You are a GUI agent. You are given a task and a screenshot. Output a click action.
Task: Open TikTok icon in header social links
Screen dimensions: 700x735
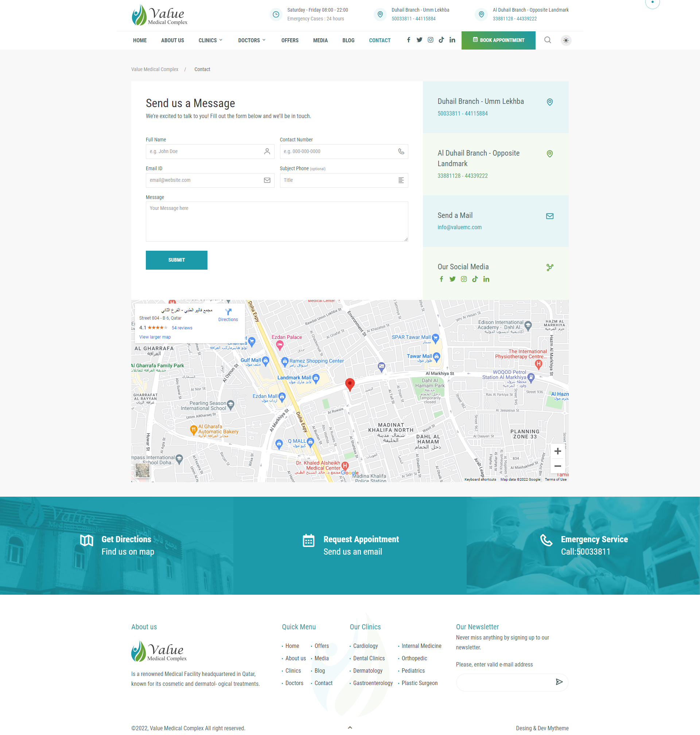(x=441, y=40)
